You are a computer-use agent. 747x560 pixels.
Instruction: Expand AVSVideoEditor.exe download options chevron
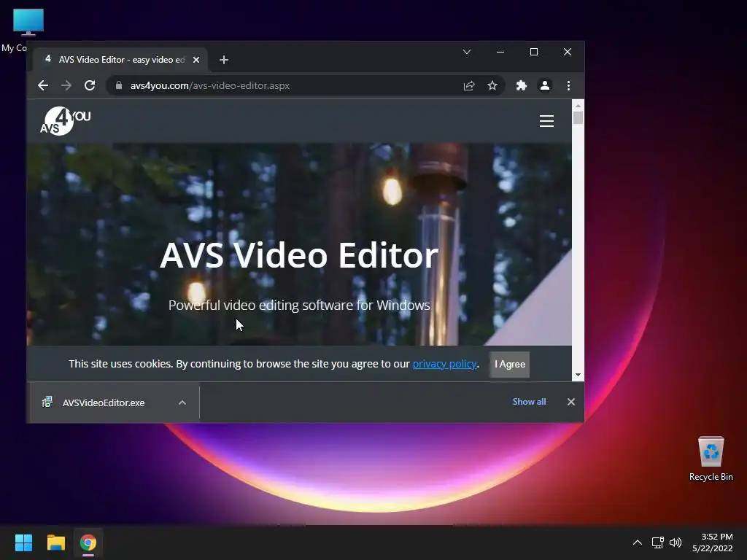coord(182,402)
